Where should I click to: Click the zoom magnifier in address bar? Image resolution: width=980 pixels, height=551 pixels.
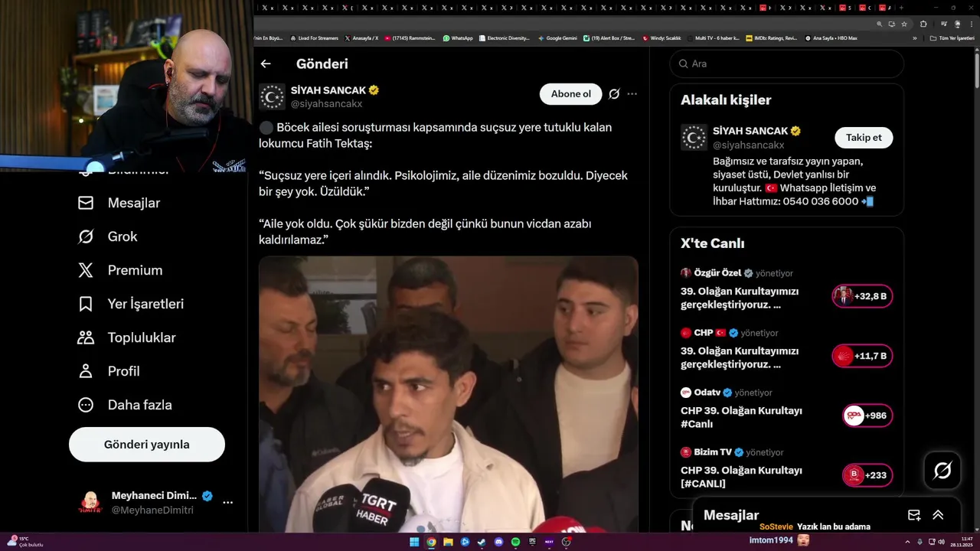879,24
